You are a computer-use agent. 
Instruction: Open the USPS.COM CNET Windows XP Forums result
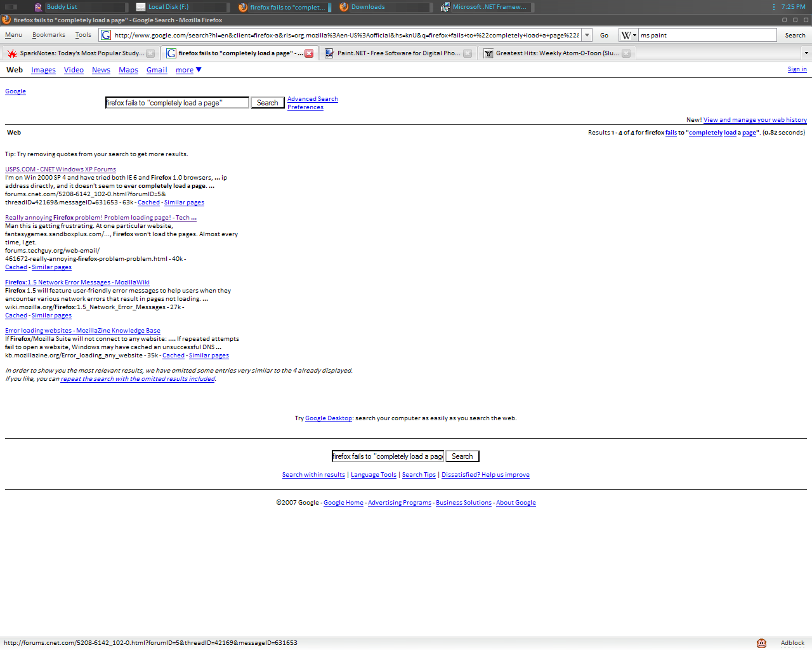(60, 169)
